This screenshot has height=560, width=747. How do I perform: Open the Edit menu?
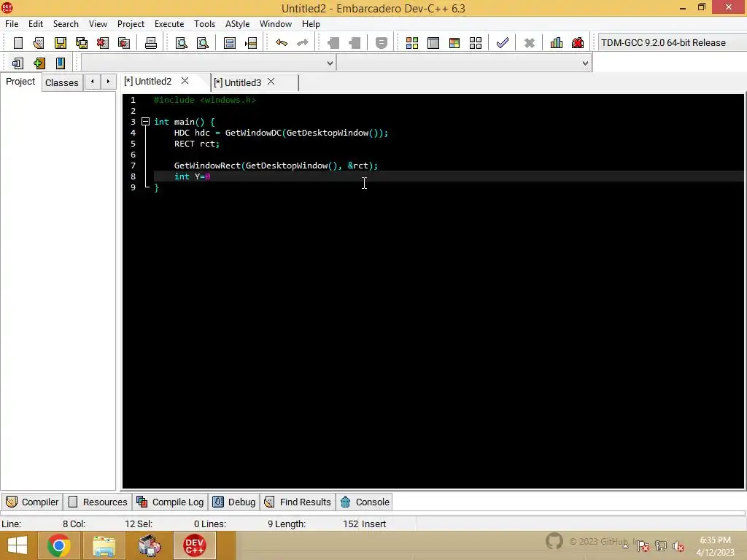point(36,24)
